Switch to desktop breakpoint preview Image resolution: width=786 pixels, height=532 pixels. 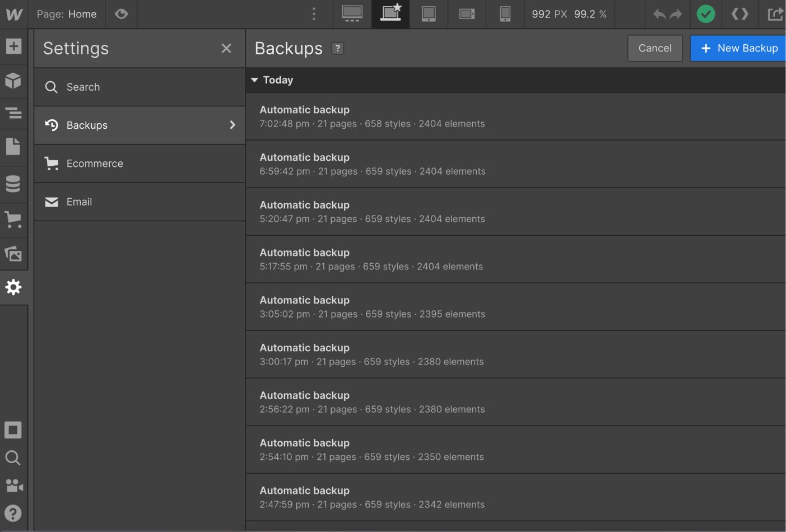point(352,14)
